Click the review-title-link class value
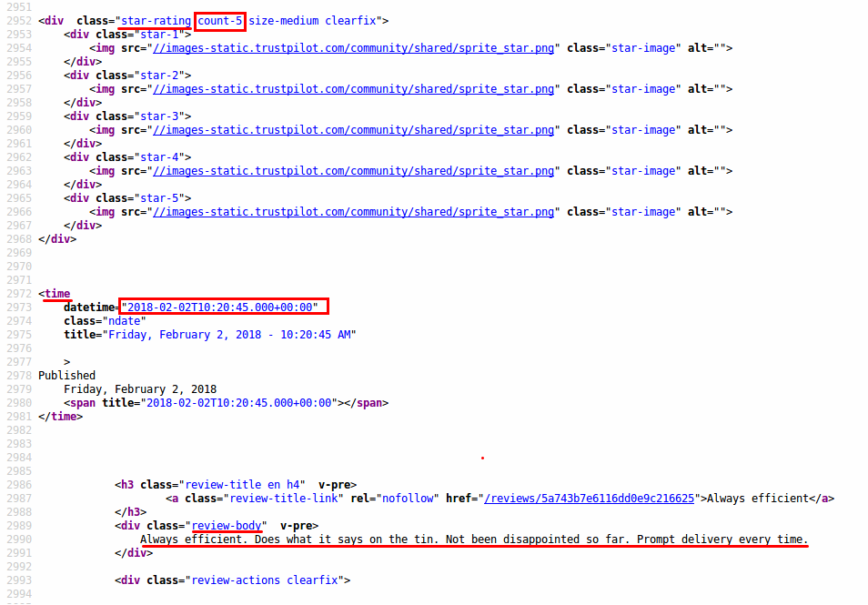 point(284,499)
